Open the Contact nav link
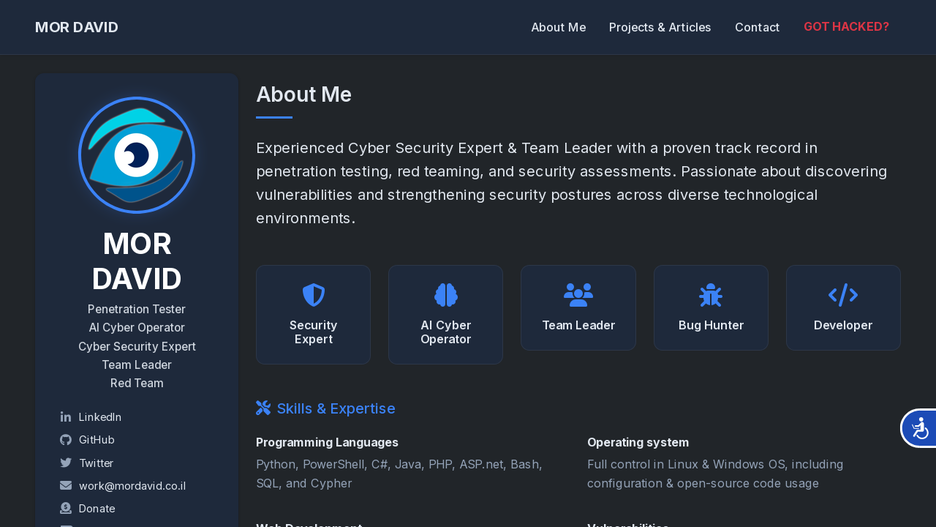Viewport: 936px width, 527px height. point(757,27)
